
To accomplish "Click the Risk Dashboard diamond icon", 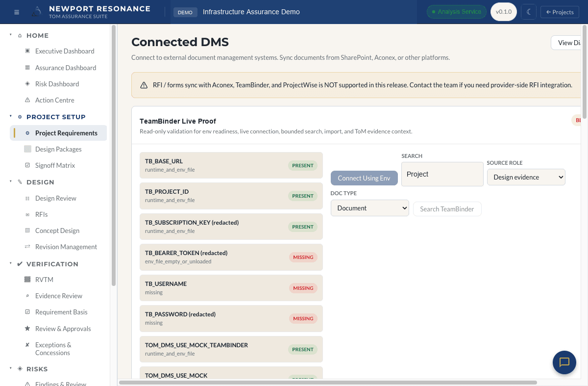I will pos(27,84).
